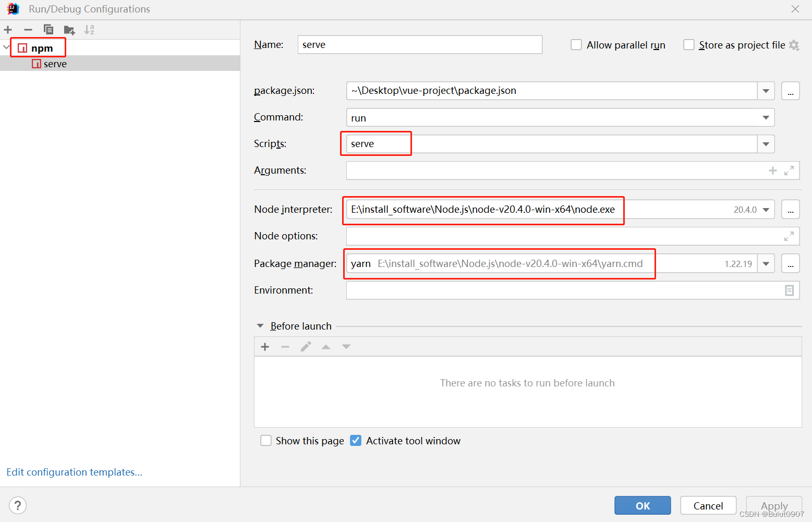
Task: Click the package.json path text field
Action: point(552,91)
